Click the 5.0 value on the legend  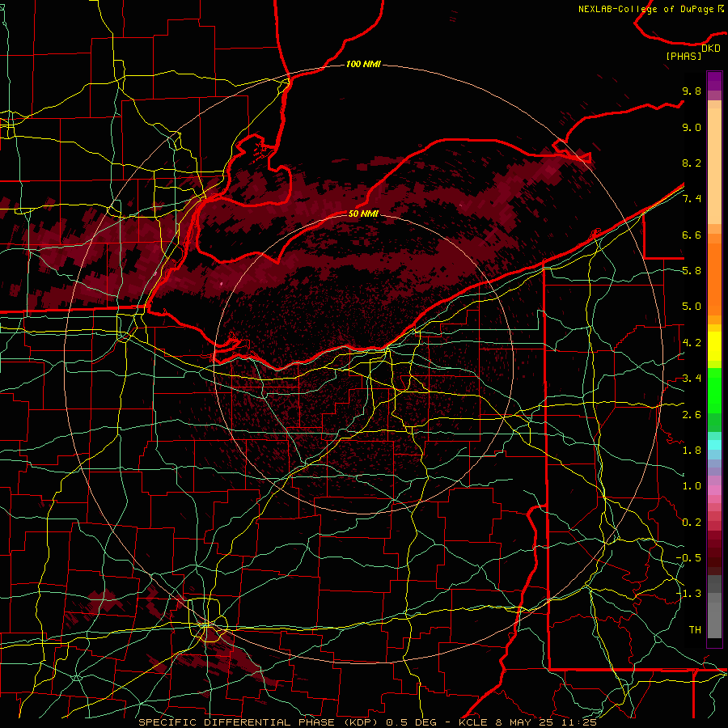(692, 307)
